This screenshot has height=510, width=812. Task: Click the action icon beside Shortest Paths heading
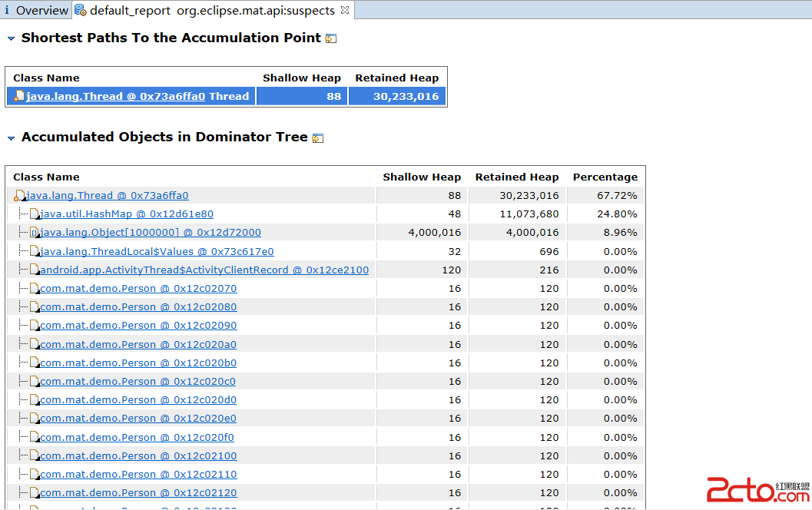click(330, 38)
